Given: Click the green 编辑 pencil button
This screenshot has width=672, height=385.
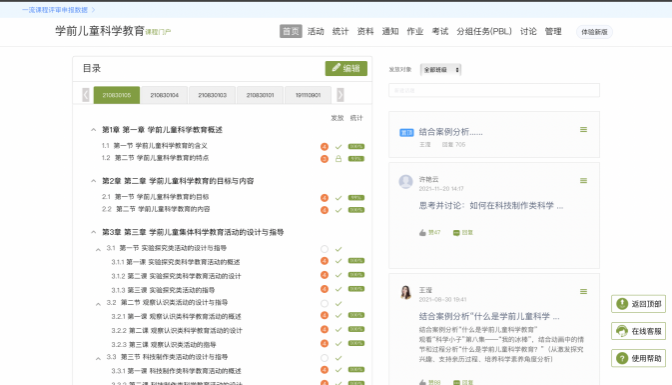Looking at the screenshot, I should click(346, 68).
